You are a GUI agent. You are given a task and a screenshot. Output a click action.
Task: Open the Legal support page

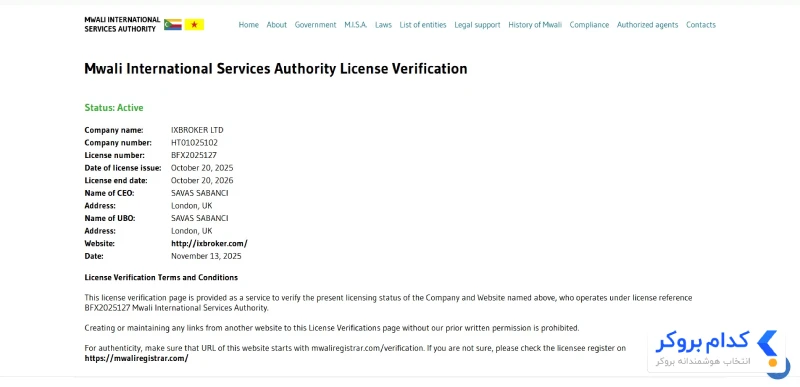477,24
